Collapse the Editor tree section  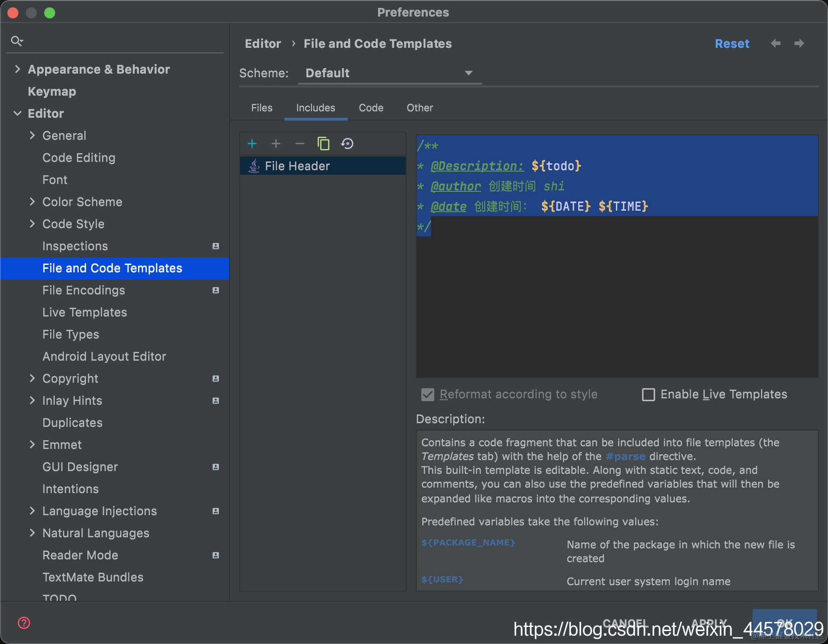click(17, 113)
